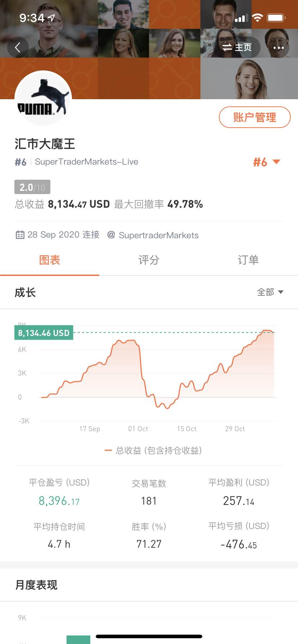The image size is (298, 644).
Task: Switch to the 评分 tab
Action: point(149,260)
